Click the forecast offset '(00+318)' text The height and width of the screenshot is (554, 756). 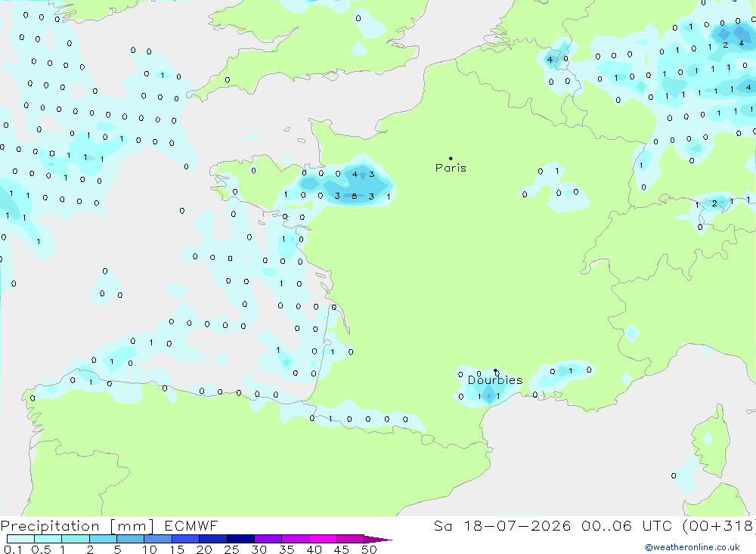(719, 526)
